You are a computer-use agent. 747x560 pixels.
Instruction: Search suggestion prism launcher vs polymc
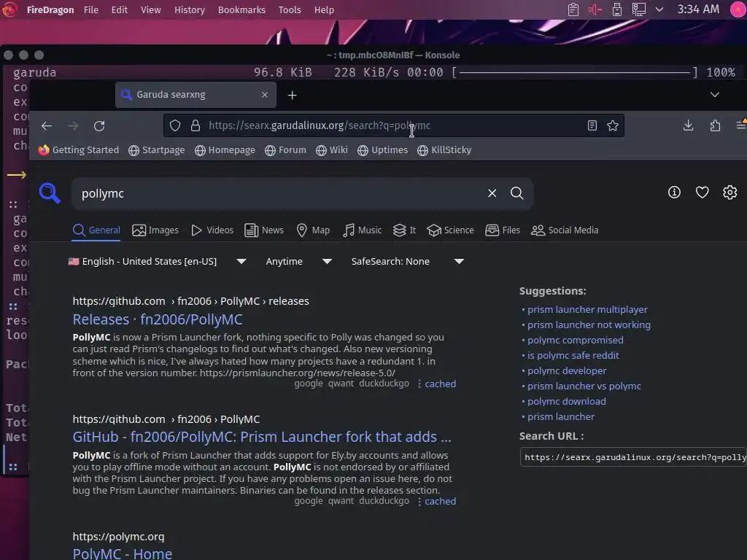(584, 386)
